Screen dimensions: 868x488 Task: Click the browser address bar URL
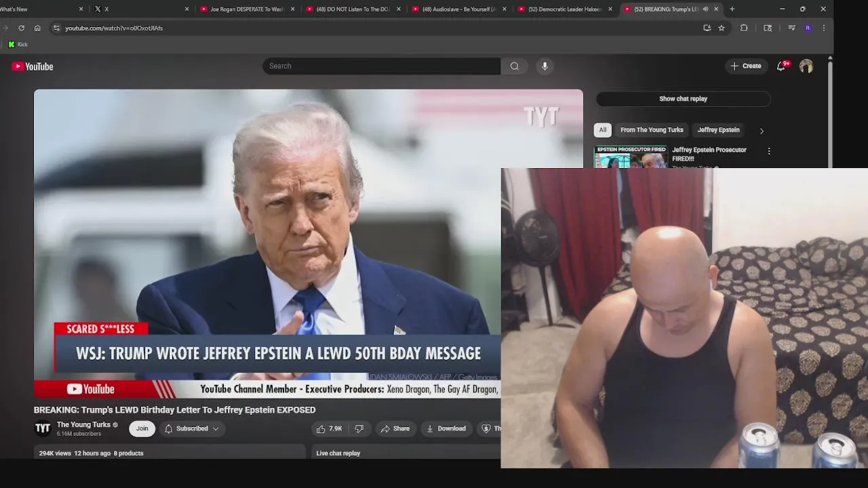point(114,28)
